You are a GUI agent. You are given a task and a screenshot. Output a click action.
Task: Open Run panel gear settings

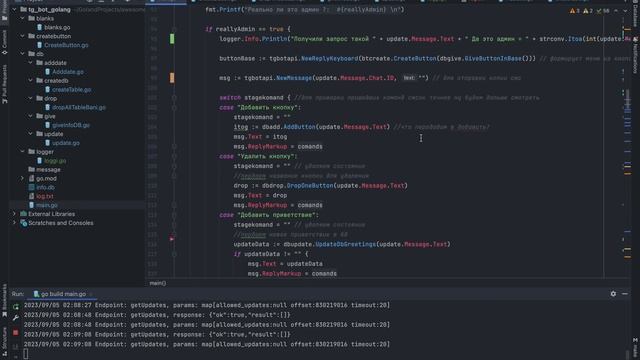pyautogui.click(x=613, y=293)
